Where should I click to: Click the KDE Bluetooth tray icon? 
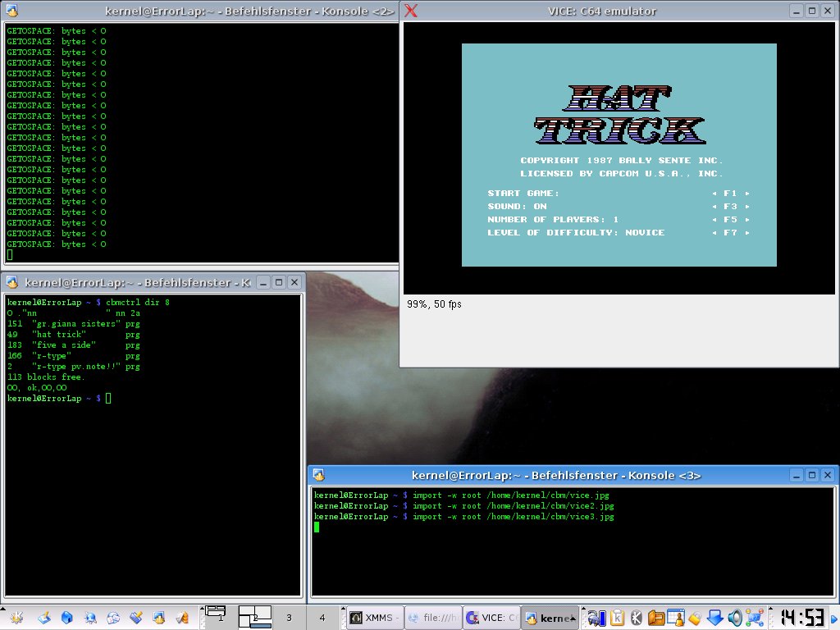[x=637, y=618]
